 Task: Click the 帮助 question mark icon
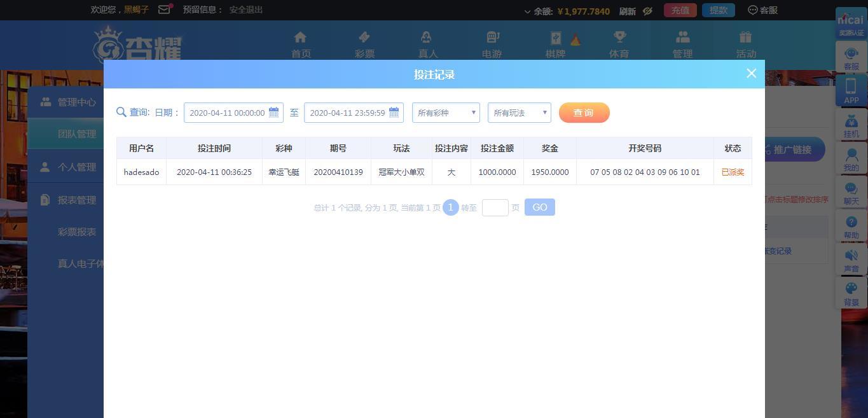[x=851, y=222]
